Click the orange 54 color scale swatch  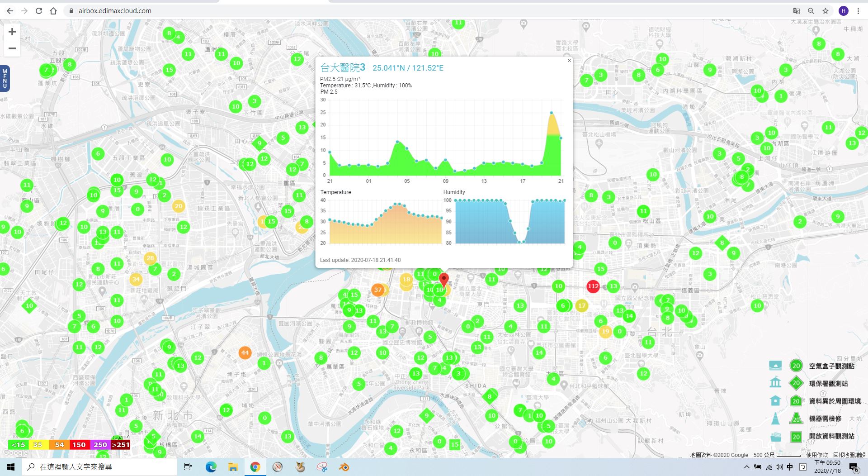click(59, 445)
